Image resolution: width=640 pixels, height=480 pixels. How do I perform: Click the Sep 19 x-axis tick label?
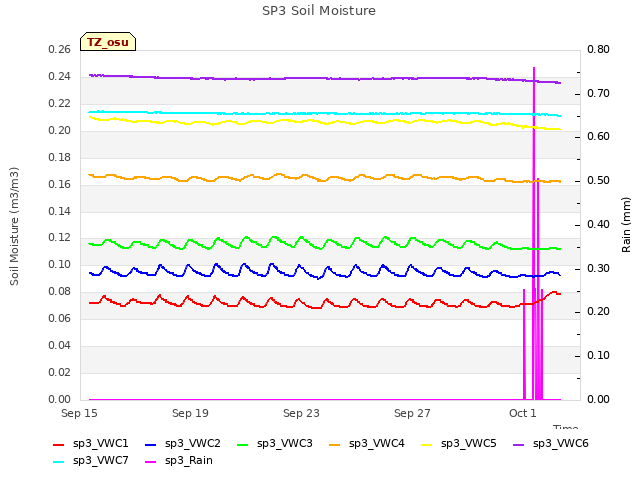[x=190, y=413]
